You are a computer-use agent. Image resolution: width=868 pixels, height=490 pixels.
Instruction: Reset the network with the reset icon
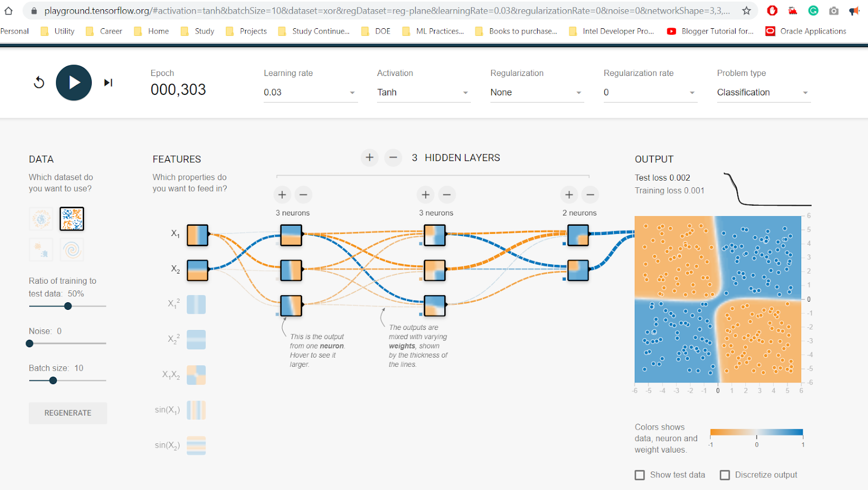pos(38,82)
